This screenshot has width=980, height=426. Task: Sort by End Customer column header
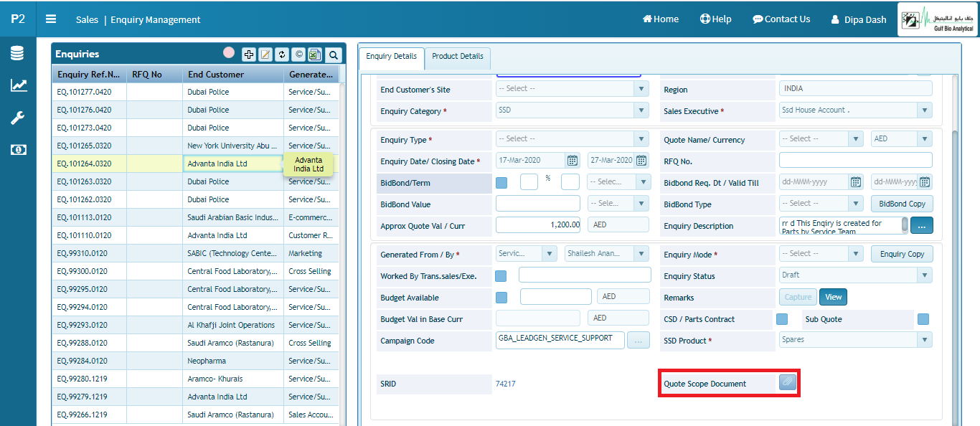(x=233, y=75)
